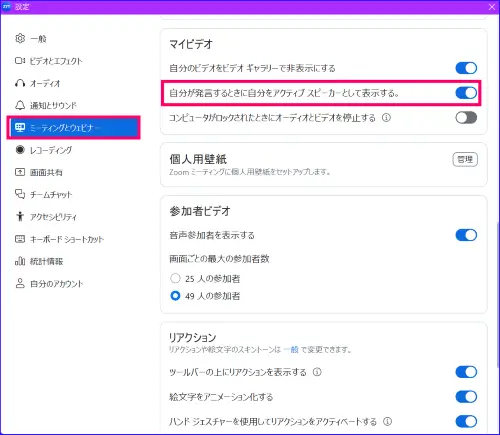The height and width of the screenshot is (435, 500).
Task: Follow the 一般 link in リアクション description
Action: 291,349
